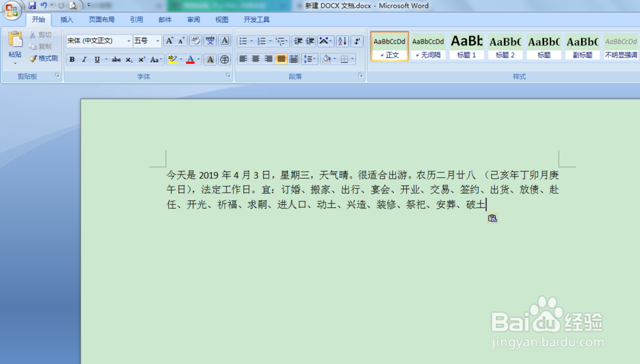Image resolution: width=640 pixels, height=364 pixels.
Task: Open the Change Case (Aa) menu
Action: tap(156, 59)
